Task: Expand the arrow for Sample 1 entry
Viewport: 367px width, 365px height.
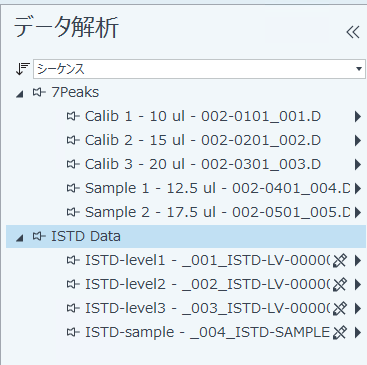Action: click(x=358, y=188)
